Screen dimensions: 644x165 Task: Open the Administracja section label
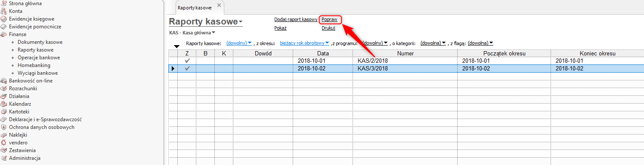pos(25,158)
